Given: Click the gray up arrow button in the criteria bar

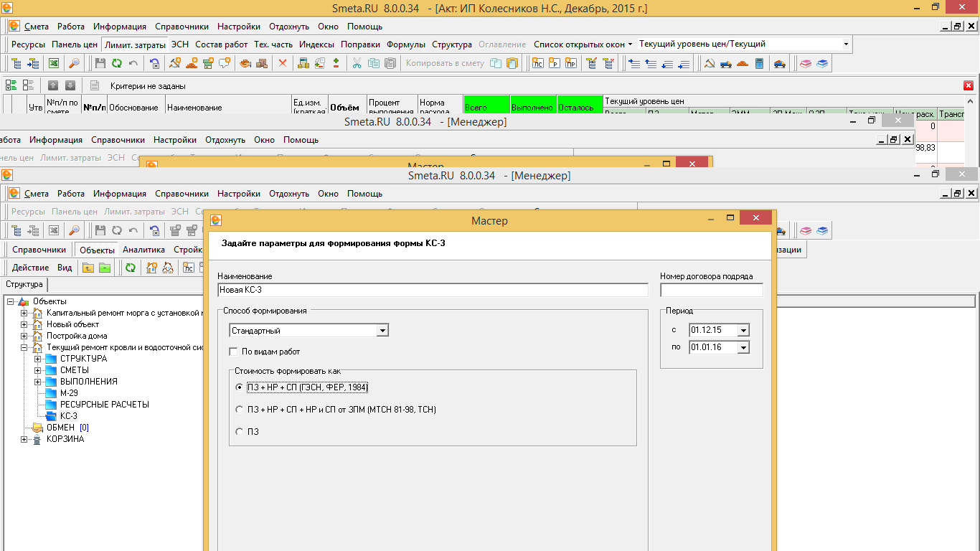Looking at the screenshot, I should click(x=53, y=85).
